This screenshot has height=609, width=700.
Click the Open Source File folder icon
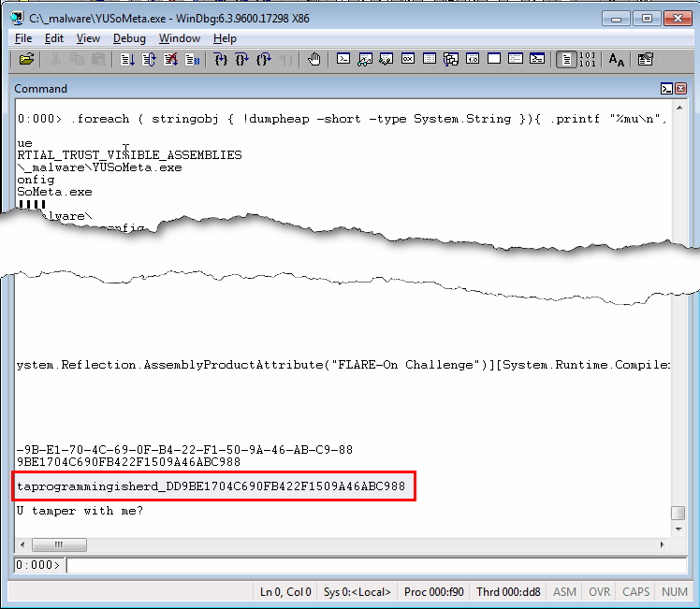[26, 60]
